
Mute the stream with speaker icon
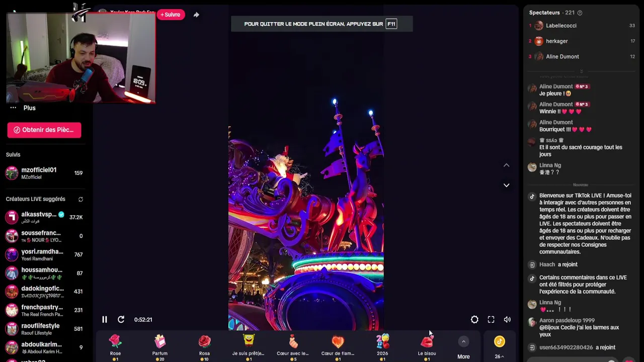pos(507,320)
